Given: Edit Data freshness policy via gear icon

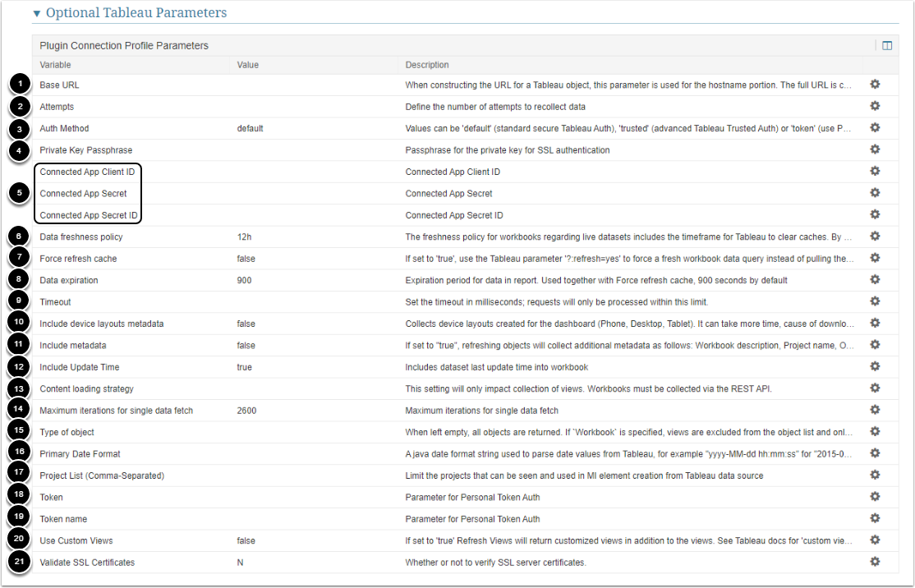Looking at the screenshot, I should click(875, 237).
